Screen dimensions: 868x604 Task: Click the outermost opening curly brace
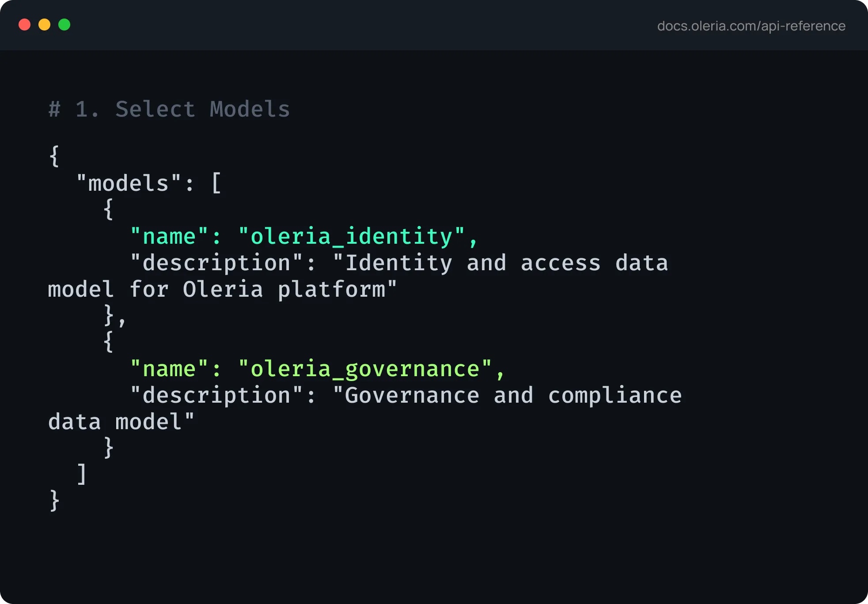pos(54,156)
